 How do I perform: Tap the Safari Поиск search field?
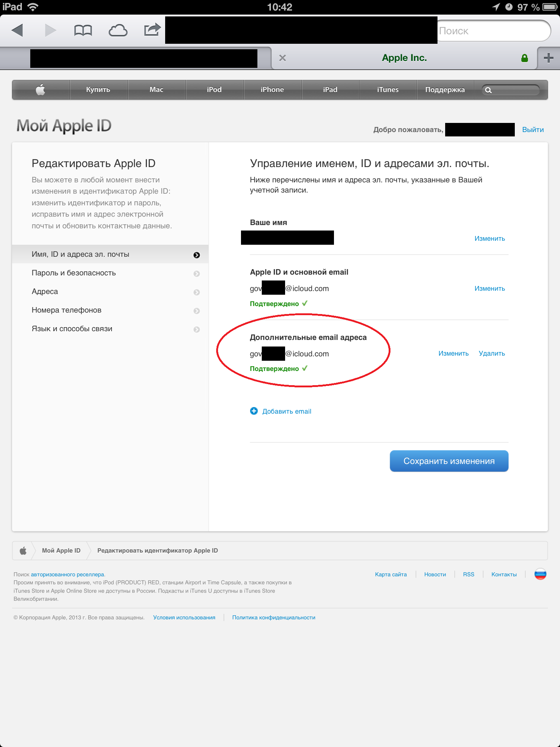[494, 31]
